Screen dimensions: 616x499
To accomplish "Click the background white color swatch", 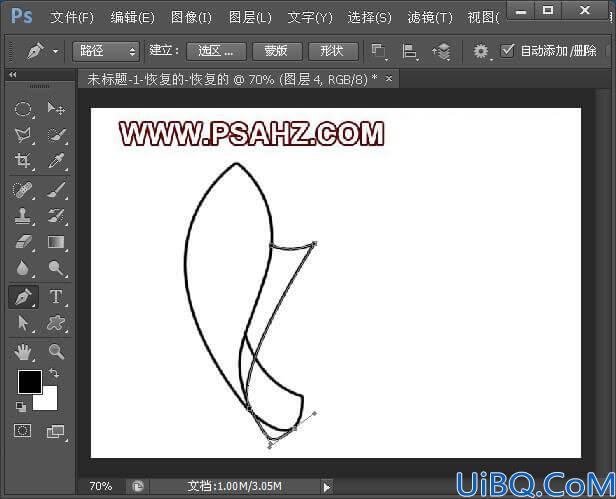I will [50, 402].
